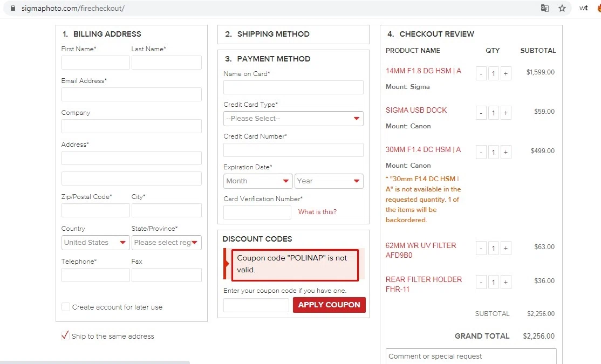Open the SIGMA USB DOCK product link
Screen dimensions: 601x364
[x=416, y=110]
